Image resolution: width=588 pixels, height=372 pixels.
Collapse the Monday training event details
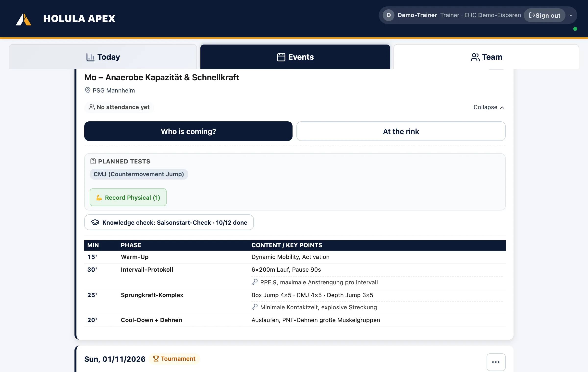pos(489,107)
